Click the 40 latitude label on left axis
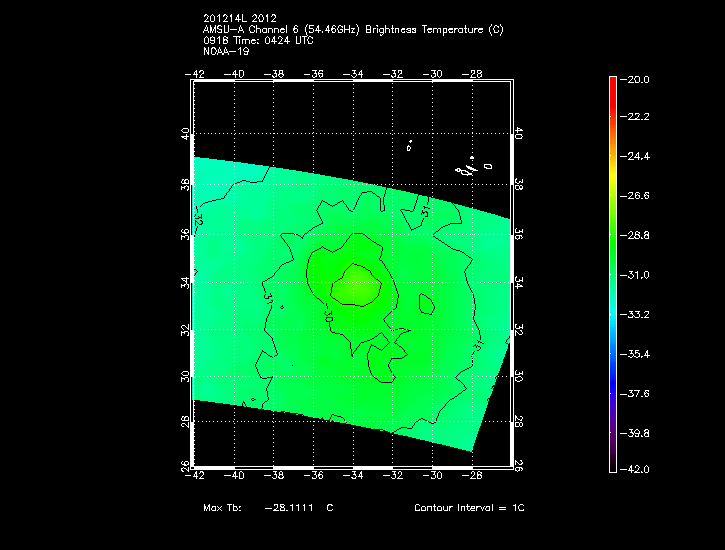The image size is (725, 550). (184, 136)
